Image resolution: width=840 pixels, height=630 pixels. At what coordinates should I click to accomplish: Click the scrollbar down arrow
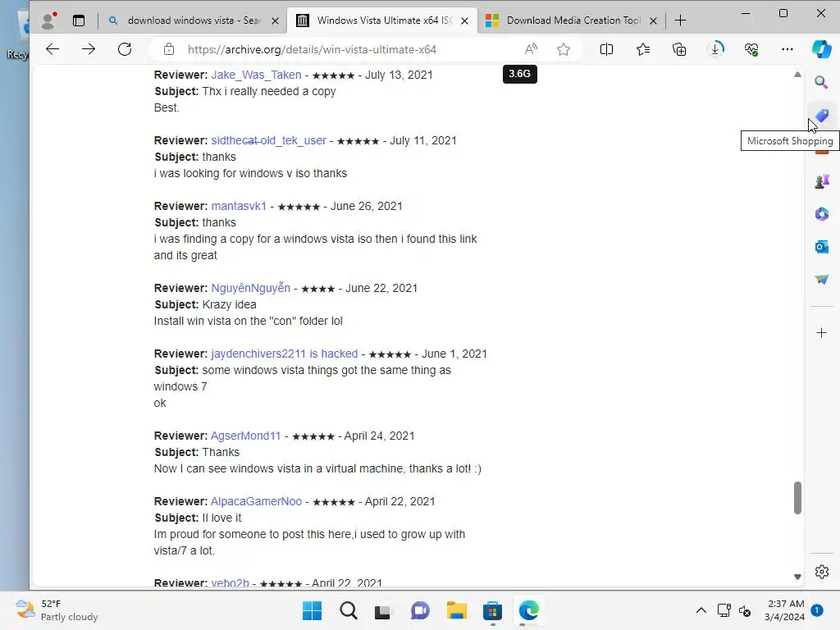coord(797,577)
